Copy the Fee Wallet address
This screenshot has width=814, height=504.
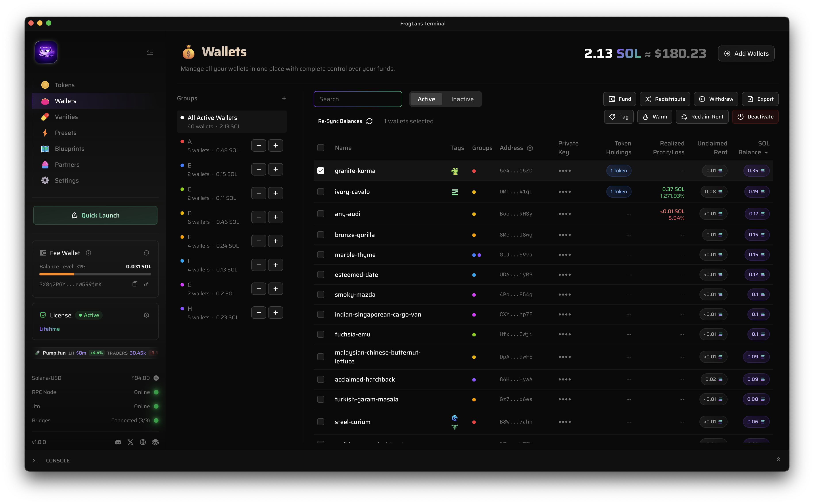pyautogui.click(x=135, y=284)
